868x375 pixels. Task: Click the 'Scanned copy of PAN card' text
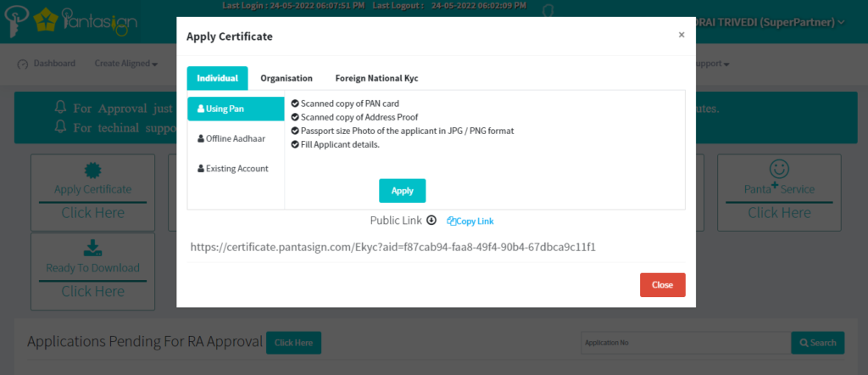tap(350, 104)
